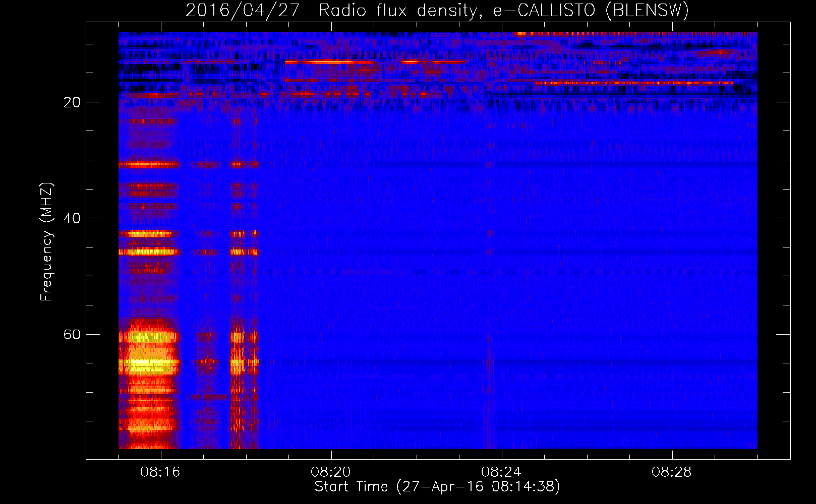Viewport: 816px width, 504px height.
Task: Click the 'Frequency (MHZ)' y-axis label
Action: coord(46,242)
